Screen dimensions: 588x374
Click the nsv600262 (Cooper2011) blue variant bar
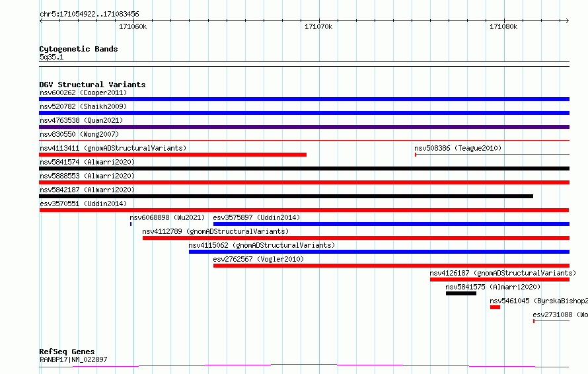(304, 99)
